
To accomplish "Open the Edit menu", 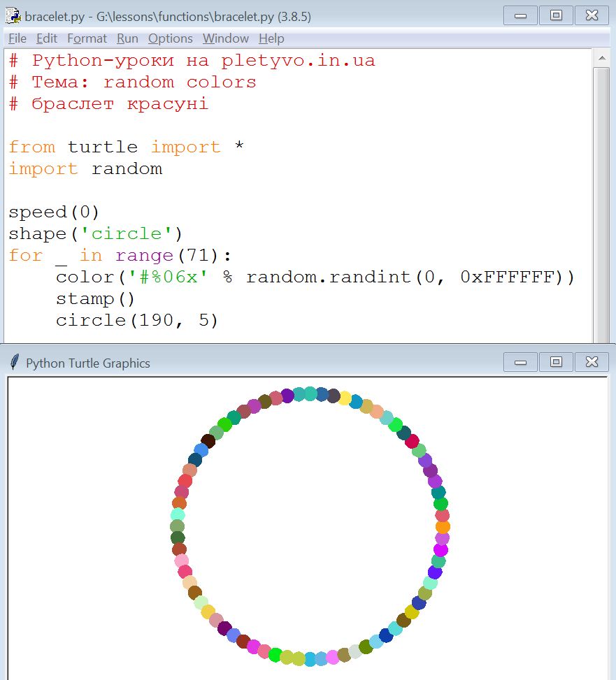I will pos(46,38).
